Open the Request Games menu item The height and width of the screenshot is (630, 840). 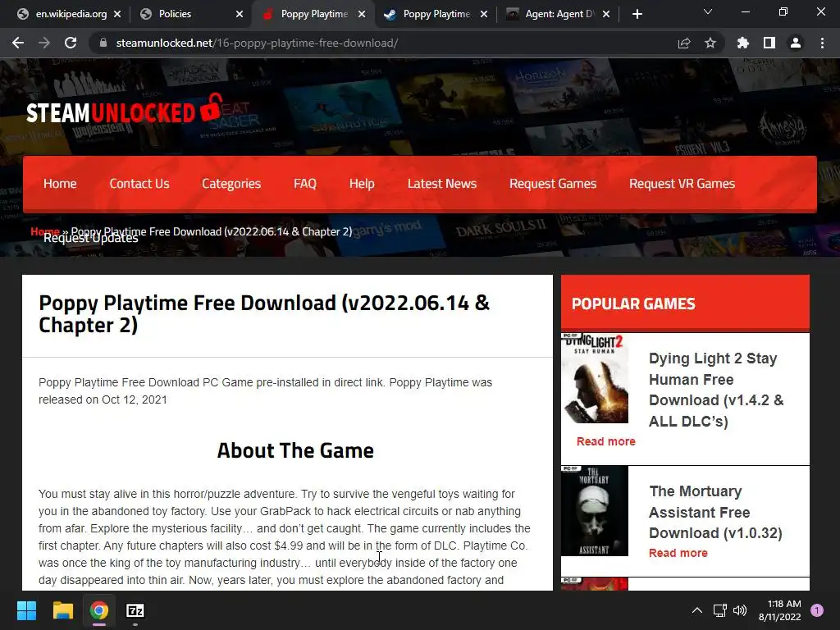[x=553, y=184]
